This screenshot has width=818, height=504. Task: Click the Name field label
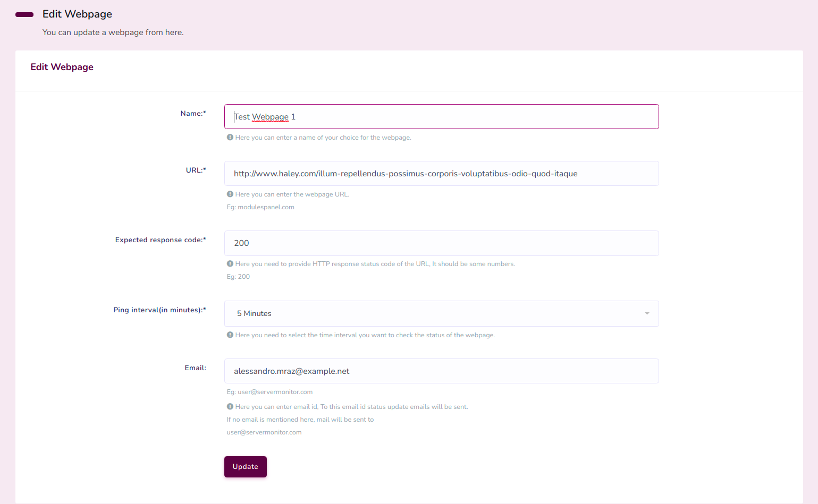point(193,114)
